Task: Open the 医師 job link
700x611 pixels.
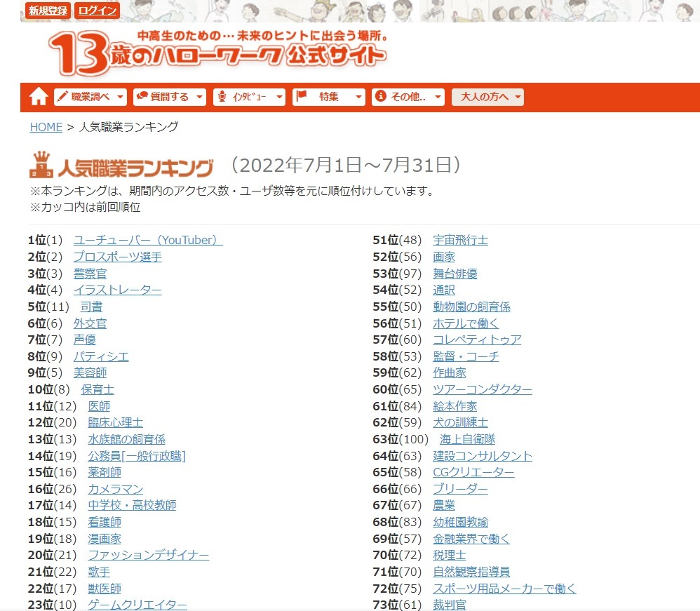Action: pos(99,406)
